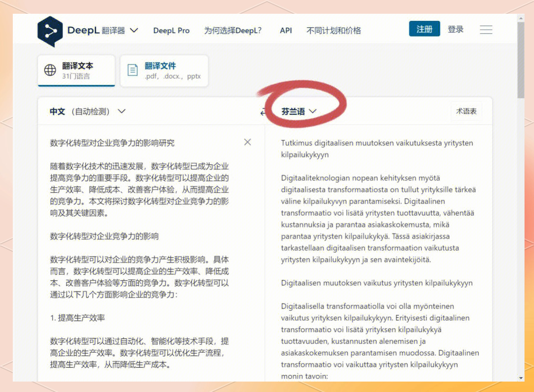534x392 pixels.
Task: Click the document icon on 翻译文件 tab
Action: tap(131, 69)
